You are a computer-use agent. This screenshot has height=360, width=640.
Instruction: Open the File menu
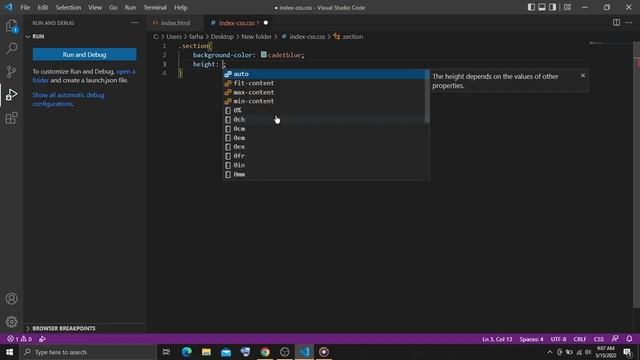(x=25, y=7)
